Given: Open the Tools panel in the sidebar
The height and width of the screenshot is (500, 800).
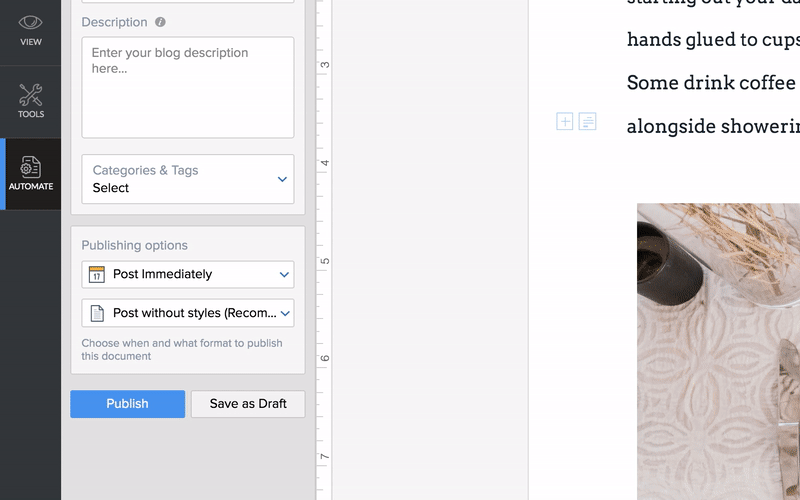Looking at the screenshot, I should (30, 101).
